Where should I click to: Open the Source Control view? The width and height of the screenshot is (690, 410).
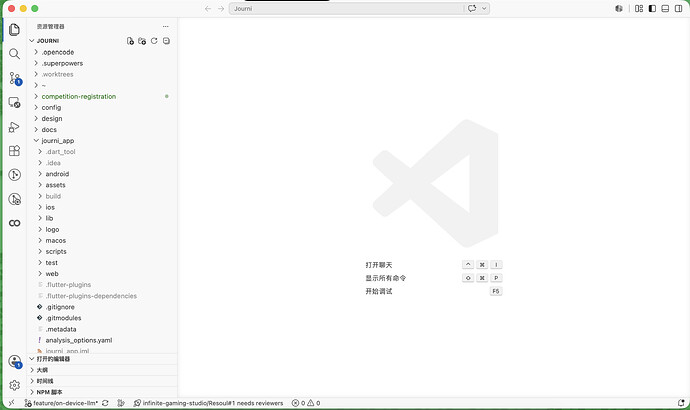click(x=15, y=78)
